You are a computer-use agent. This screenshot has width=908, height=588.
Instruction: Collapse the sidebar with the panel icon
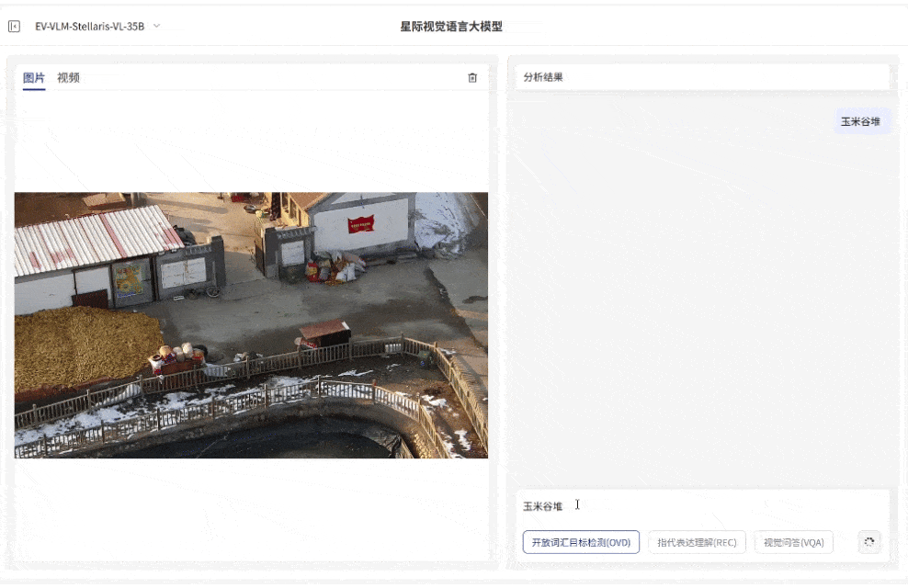pos(14,26)
